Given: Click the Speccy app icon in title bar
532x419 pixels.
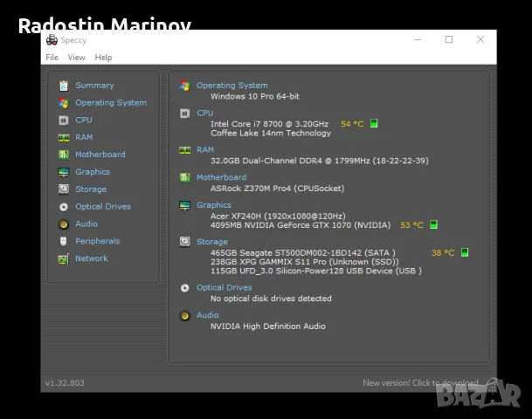Looking at the screenshot, I should pos(52,40).
